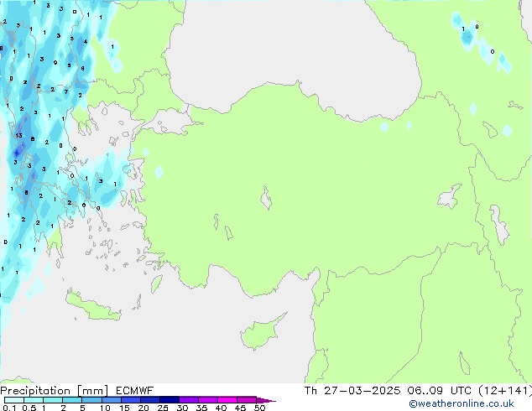This screenshot has width=532, height=411.
Task: Select the Precipitation [mm] title text
Action: (x=54, y=390)
